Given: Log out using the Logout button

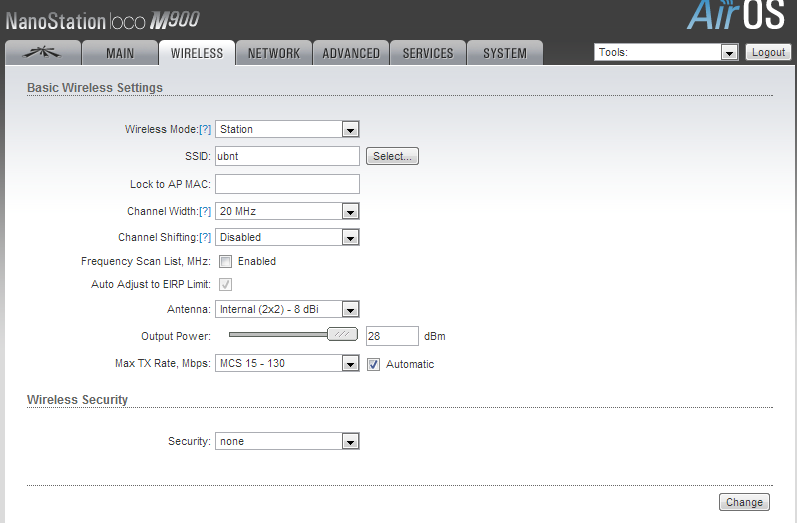Looking at the screenshot, I should (x=768, y=52).
